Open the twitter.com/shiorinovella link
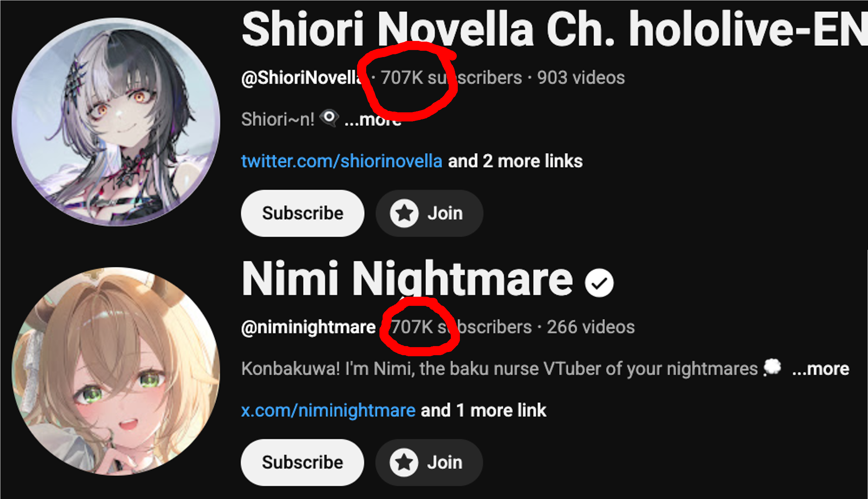 (342, 161)
